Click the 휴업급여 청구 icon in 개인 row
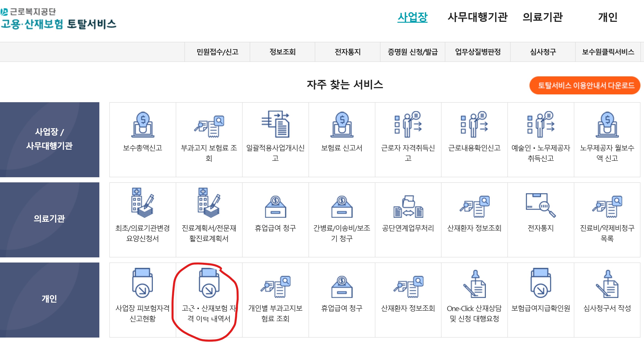The height and width of the screenshot is (342, 644). tap(342, 287)
